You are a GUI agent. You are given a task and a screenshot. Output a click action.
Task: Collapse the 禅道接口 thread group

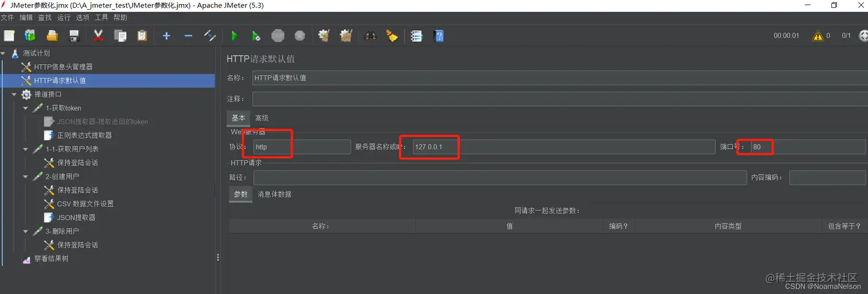point(14,95)
